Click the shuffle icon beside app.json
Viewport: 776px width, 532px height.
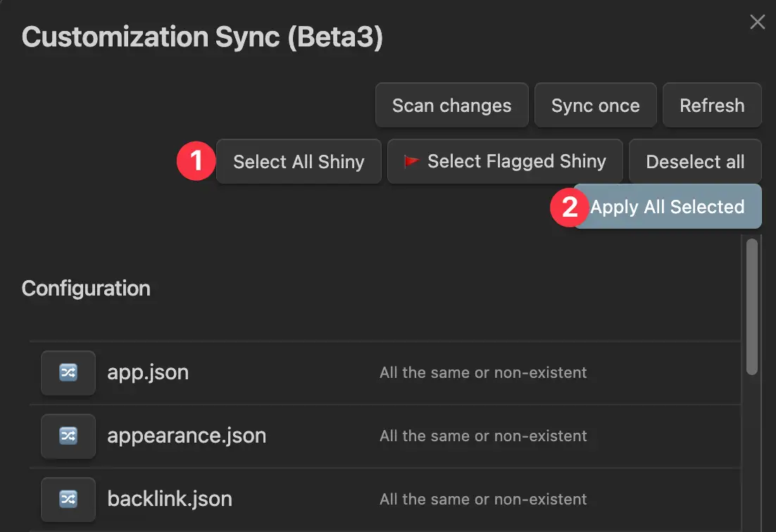coord(68,373)
